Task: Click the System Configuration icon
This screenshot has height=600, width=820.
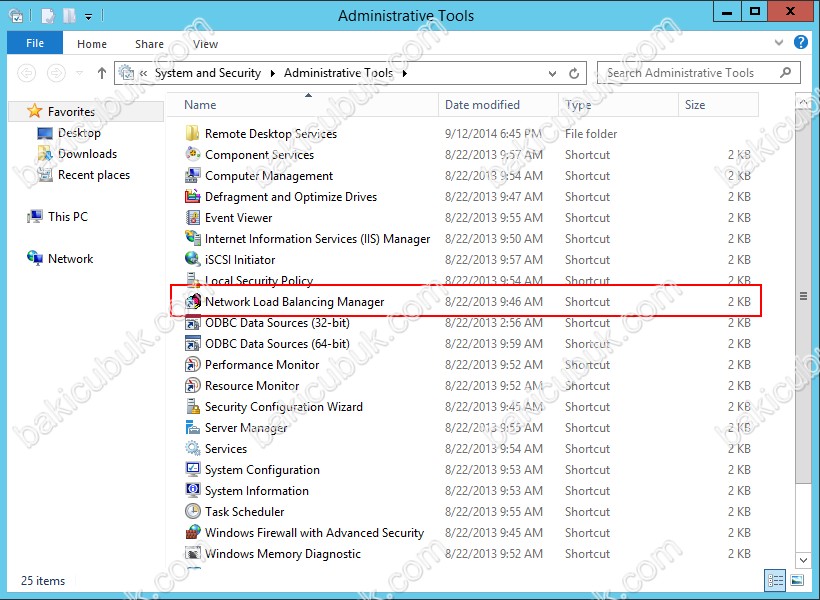Action: point(192,469)
